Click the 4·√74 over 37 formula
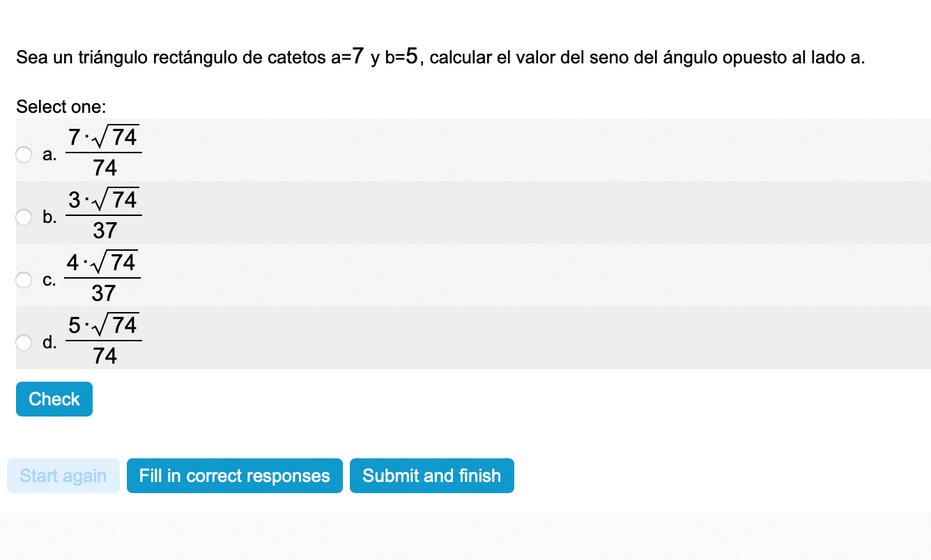 [x=103, y=277]
